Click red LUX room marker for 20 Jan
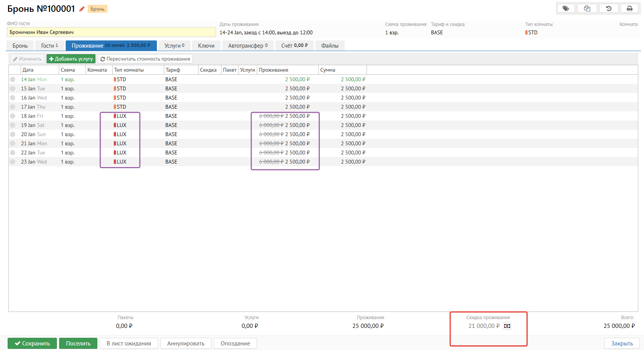644x350 pixels. coord(115,134)
